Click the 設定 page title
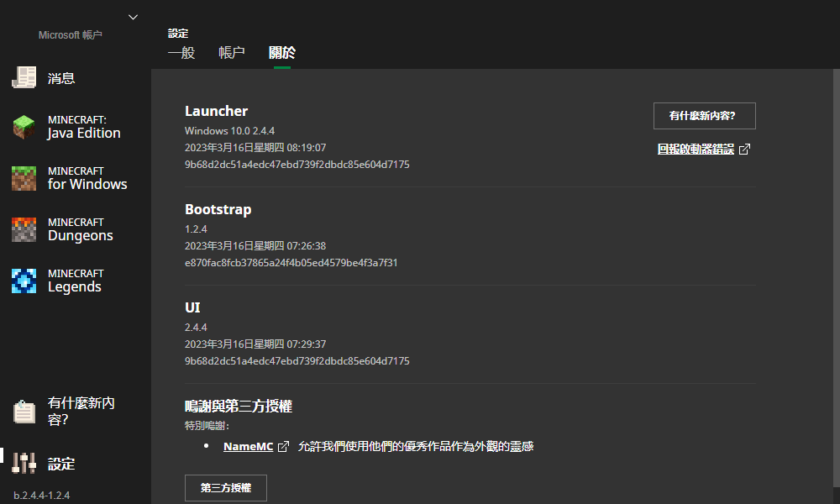 (x=178, y=34)
